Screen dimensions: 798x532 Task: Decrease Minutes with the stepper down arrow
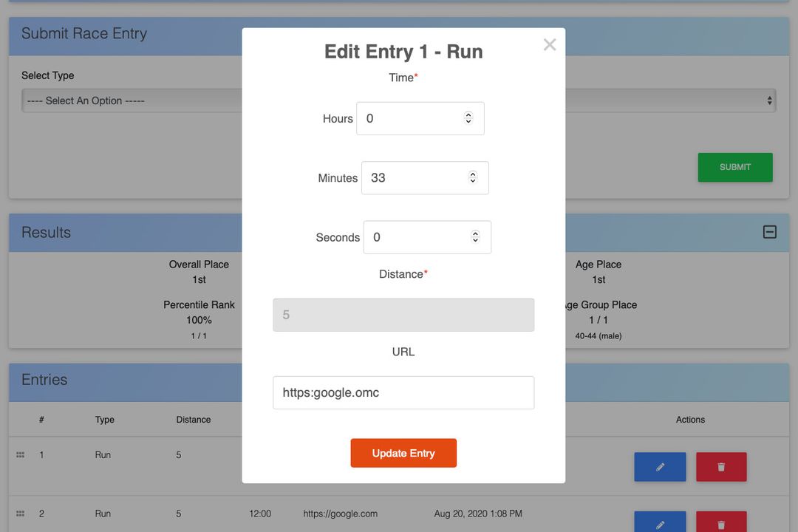pyautogui.click(x=472, y=182)
